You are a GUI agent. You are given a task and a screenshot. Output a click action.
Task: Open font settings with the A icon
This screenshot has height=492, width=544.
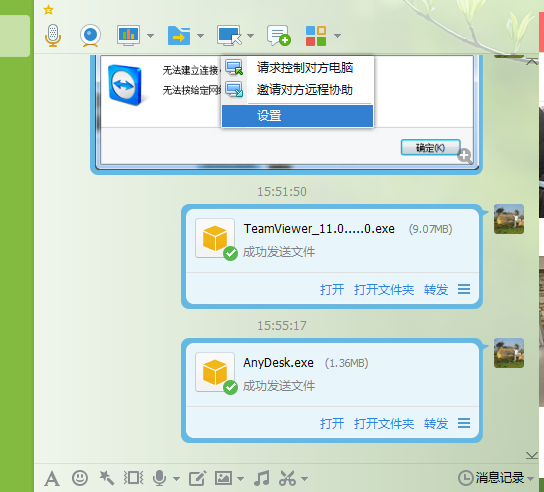52,478
